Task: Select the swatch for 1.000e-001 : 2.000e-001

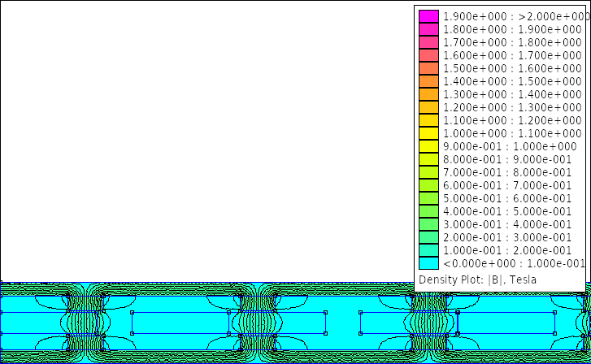Action: coord(428,250)
